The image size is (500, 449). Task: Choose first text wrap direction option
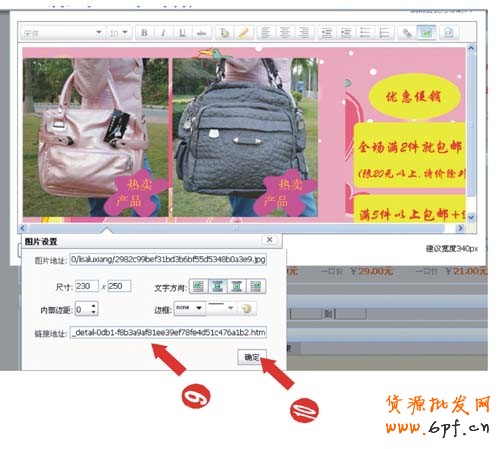click(x=199, y=286)
